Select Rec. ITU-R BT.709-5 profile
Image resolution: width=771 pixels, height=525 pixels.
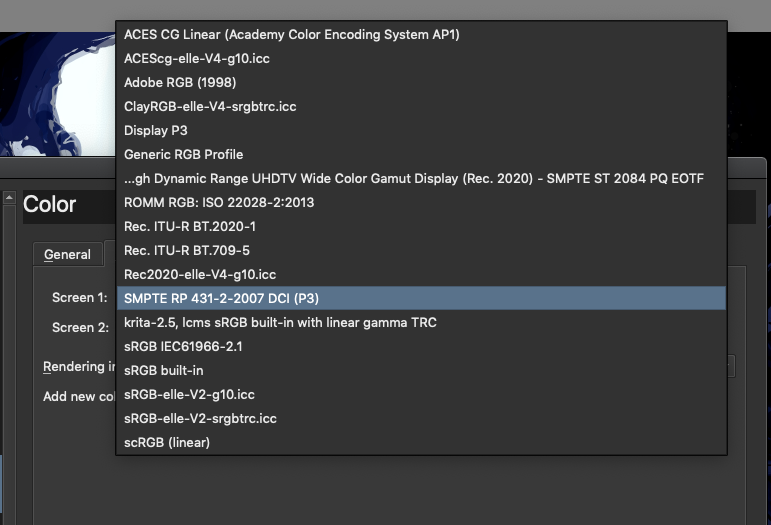tap(187, 250)
